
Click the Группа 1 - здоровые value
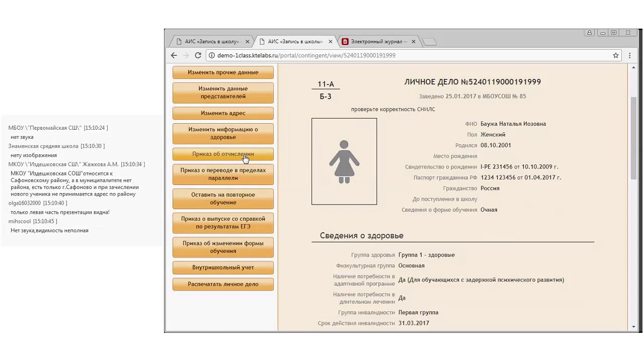(x=427, y=255)
